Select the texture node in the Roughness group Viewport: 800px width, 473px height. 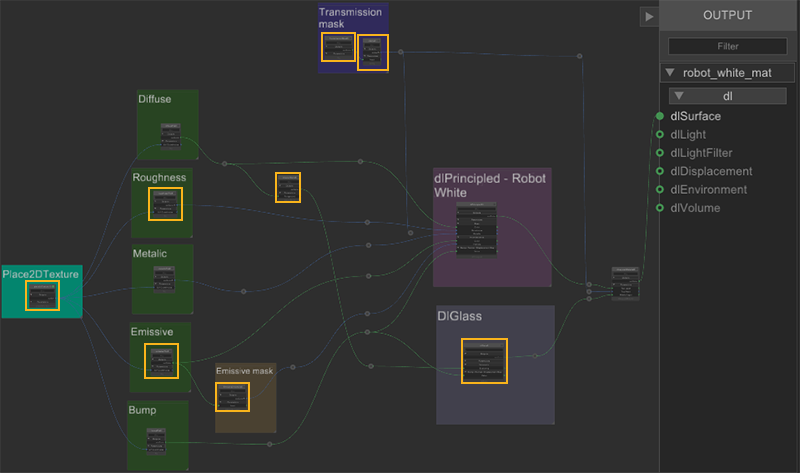pyautogui.click(x=165, y=203)
